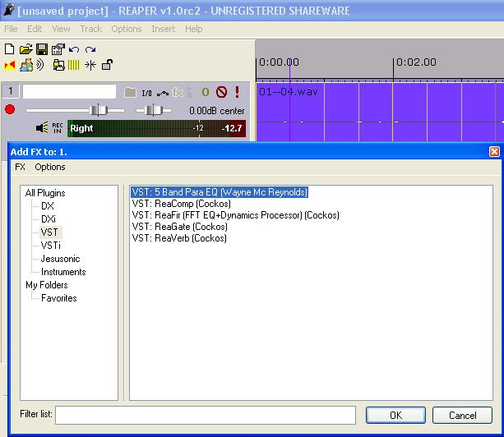Open the FX menu in Add FX dialog
The height and width of the screenshot is (437, 504).
[x=20, y=167]
